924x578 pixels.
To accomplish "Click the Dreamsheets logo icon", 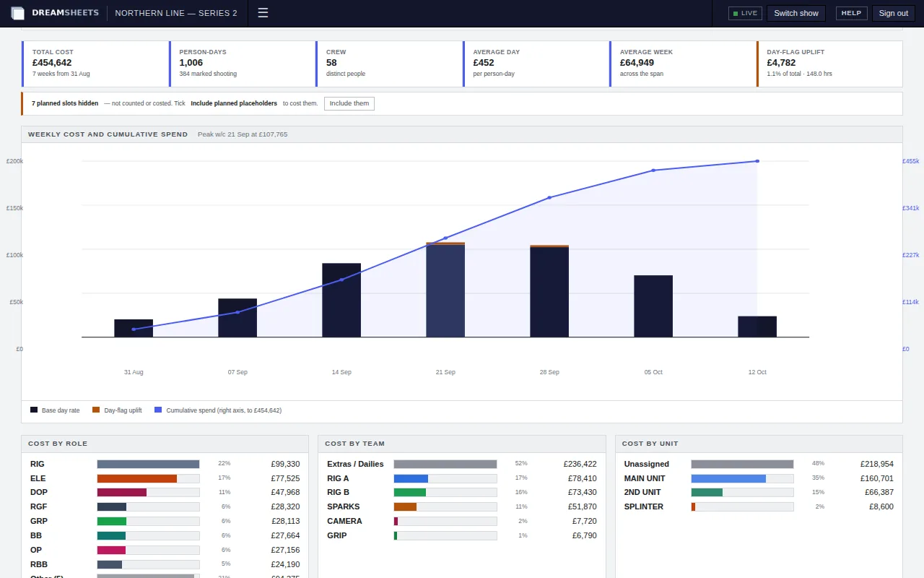I will point(17,13).
